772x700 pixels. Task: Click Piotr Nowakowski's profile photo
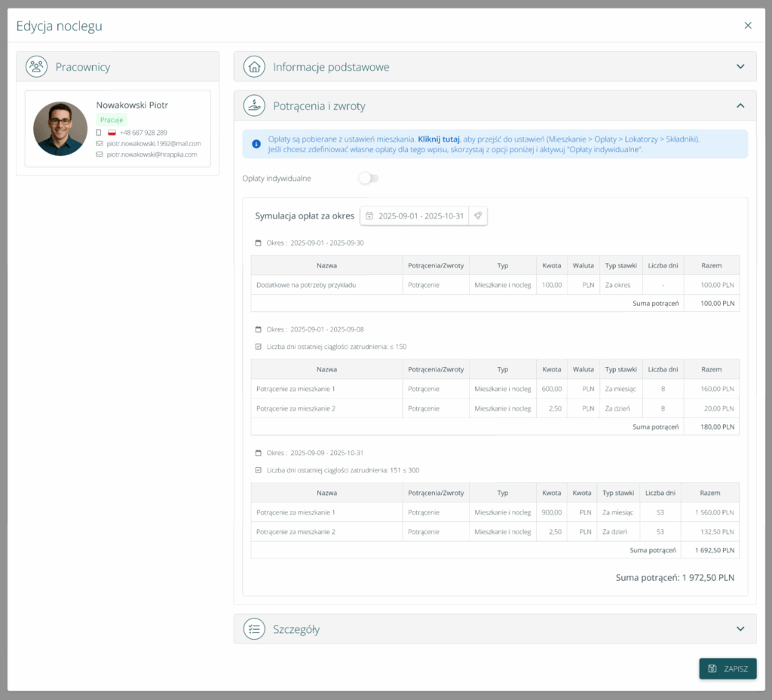(x=60, y=129)
